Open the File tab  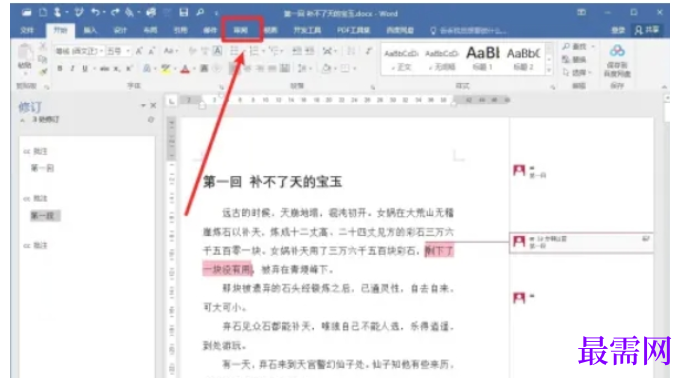27,30
